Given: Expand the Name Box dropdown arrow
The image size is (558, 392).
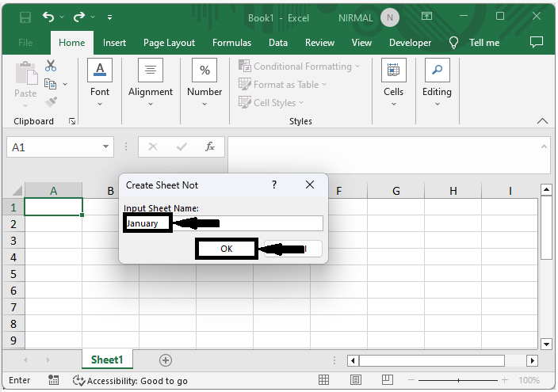Looking at the screenshot, I should pos(105,147).
